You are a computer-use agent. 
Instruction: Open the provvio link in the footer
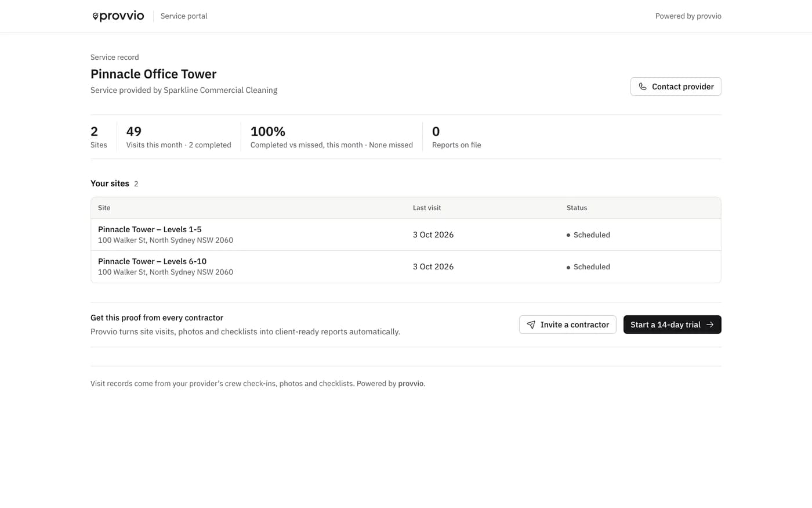(411, 384)
